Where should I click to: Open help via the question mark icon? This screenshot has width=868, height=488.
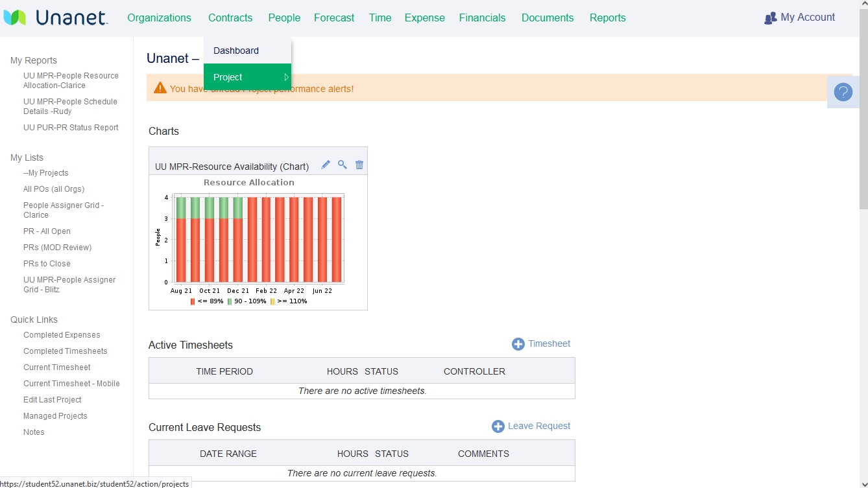point(843,92)
